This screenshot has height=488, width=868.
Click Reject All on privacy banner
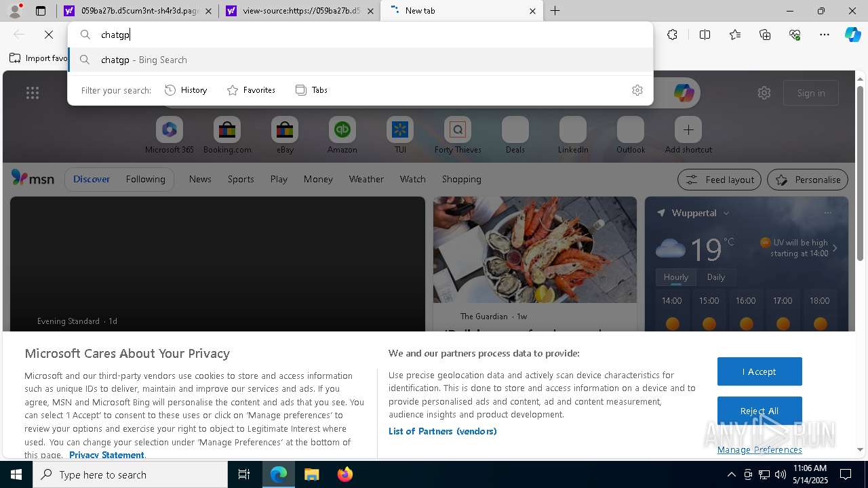pyautogui.click(x=759, y=411)
